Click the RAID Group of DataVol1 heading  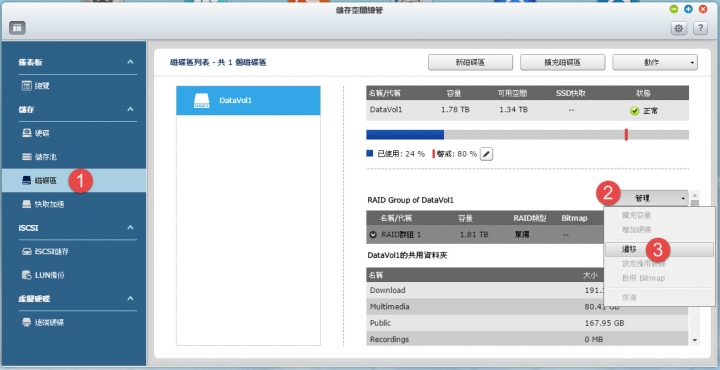point(411,200)
